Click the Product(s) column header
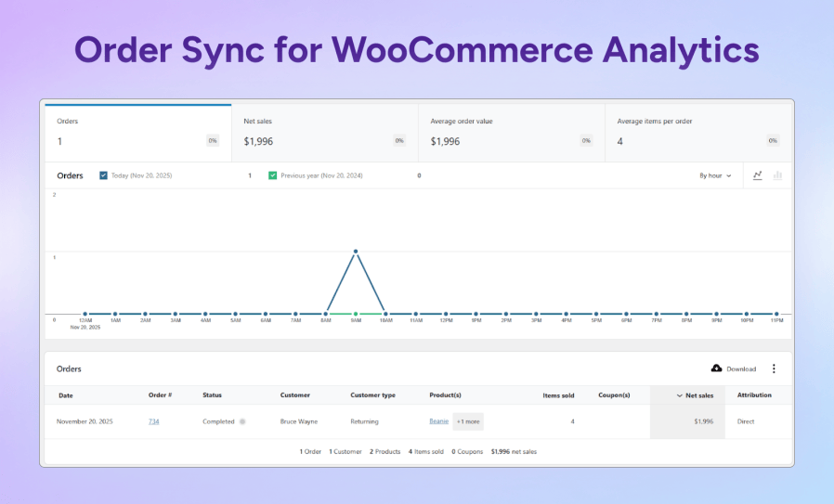The width and height of the screenshot is (834, 504). (445, 395)
